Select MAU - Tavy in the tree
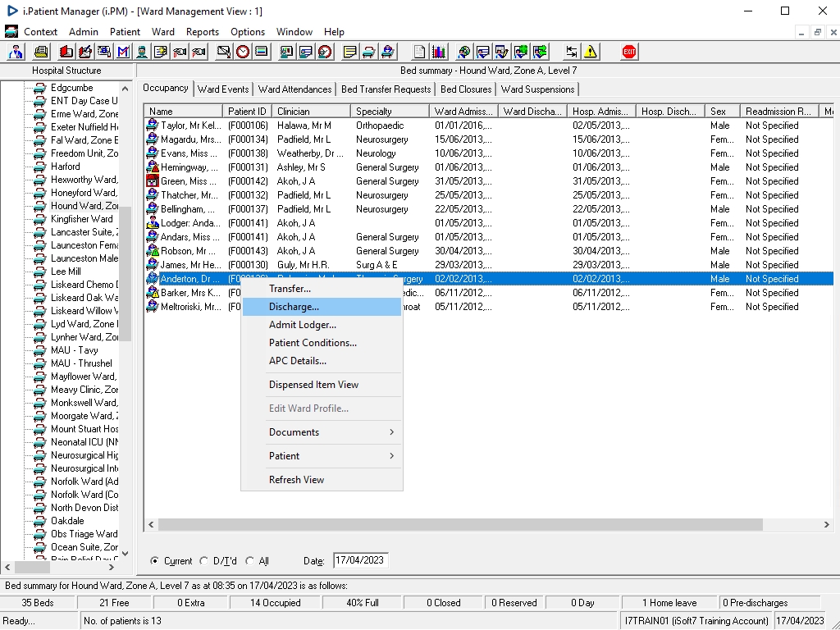840x630 pixels. pyautogui.click(x=75, y=350)
